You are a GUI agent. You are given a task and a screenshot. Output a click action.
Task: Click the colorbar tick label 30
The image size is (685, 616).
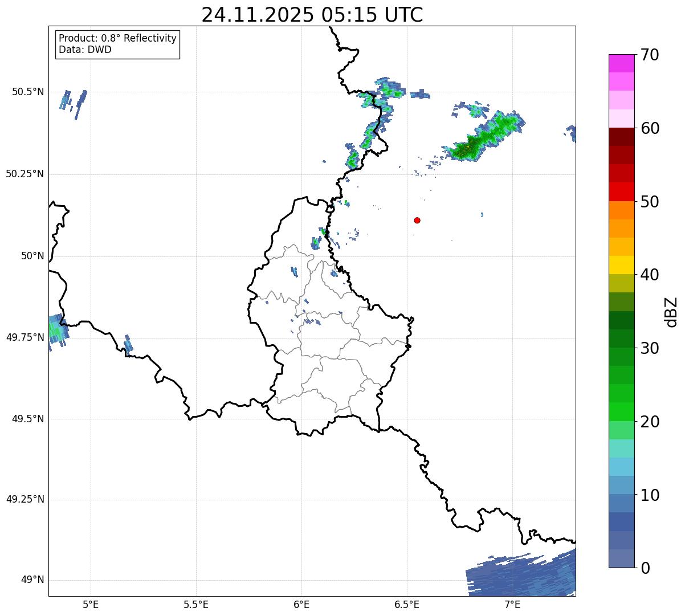coord(649,348)
